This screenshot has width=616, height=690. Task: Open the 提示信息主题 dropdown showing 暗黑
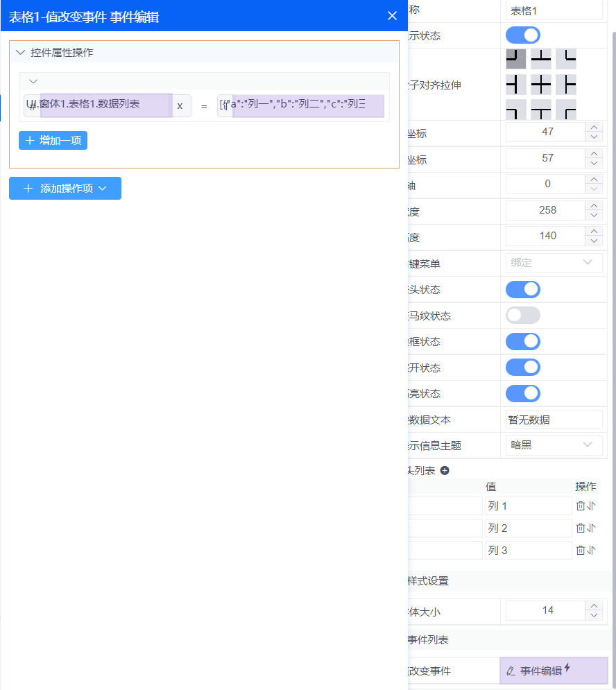pos(553,445)
